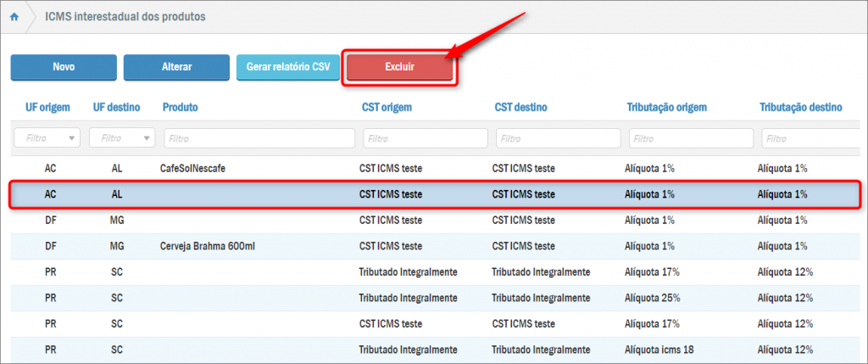Click the red Excluir button
The width and height of the screenshot is (868, 364).
pyautogui.click(x=399, y=67)
